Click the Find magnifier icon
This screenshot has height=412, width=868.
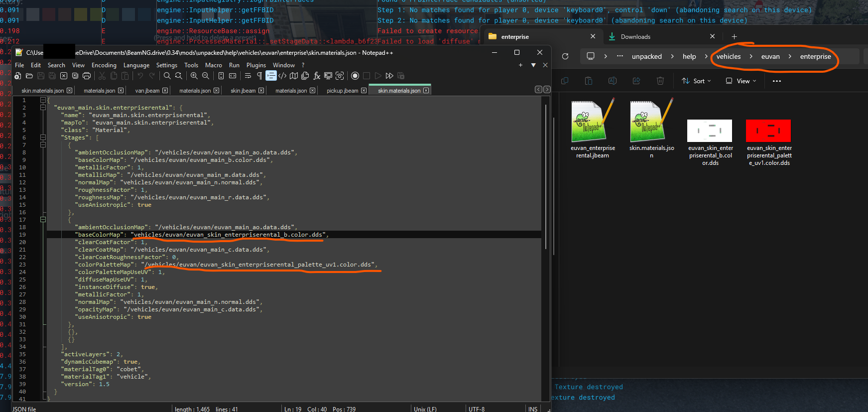point(167,76)
